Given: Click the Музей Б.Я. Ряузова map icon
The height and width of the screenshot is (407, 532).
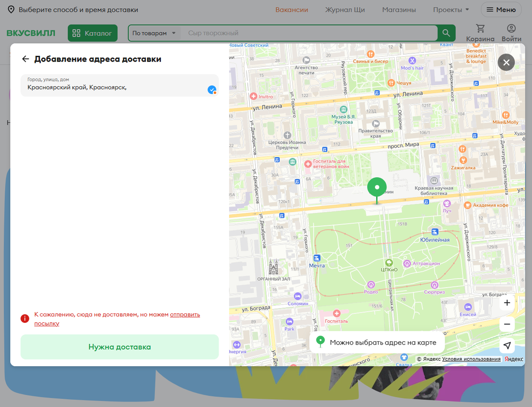Looking at the screenshot, I should point(343,109).
